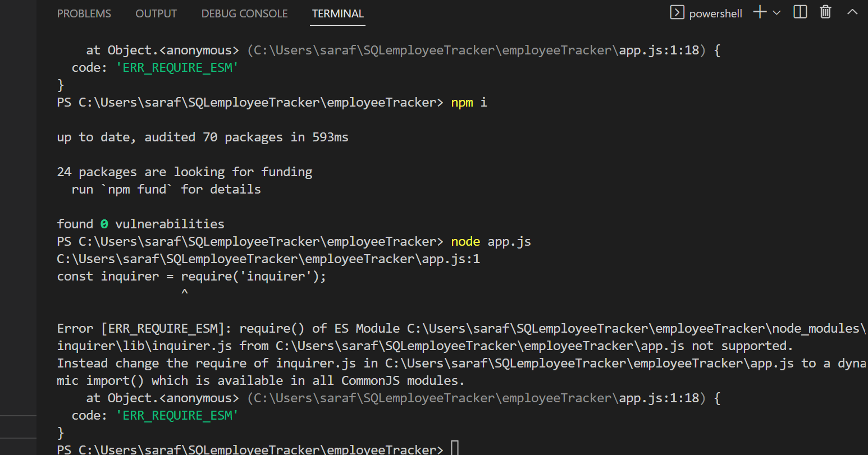Open the node_modules inquirer.js path link
868x455 pixels.
click(144, 345)
